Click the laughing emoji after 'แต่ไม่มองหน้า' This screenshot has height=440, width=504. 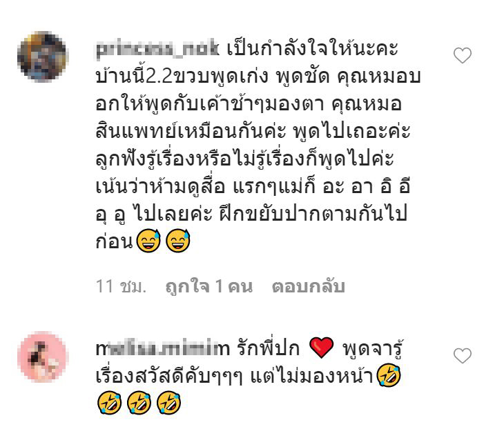[389, 374]
